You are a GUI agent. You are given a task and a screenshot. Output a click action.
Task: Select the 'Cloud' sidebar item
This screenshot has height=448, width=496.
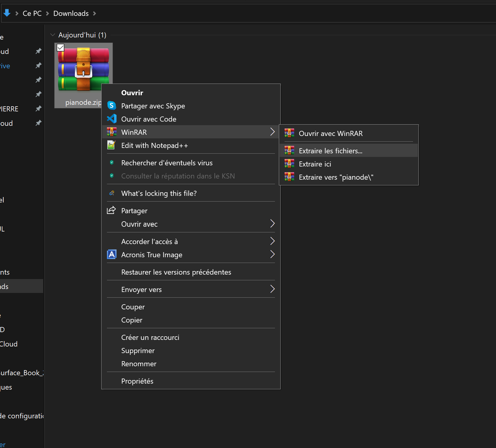pos(9,344)
